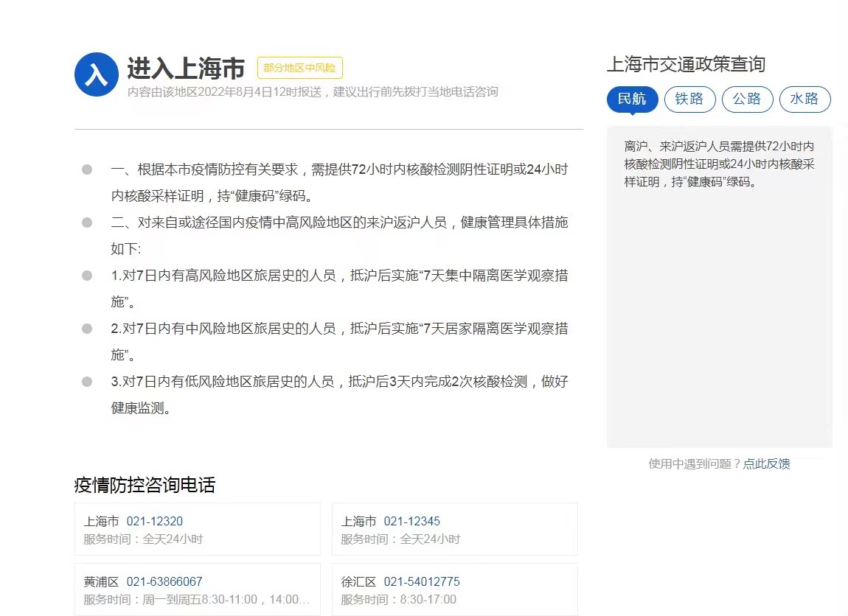Click 徐汇区 phone number 021-54012775
This screenshot has height=616, width=848.
click(x=422, y=582)
